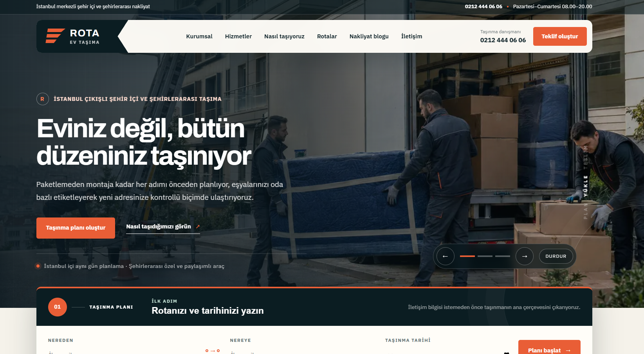Viewport: 644px width, 354px height.
Task: Click vertical PLAN stage label
Action: point(586,211)
